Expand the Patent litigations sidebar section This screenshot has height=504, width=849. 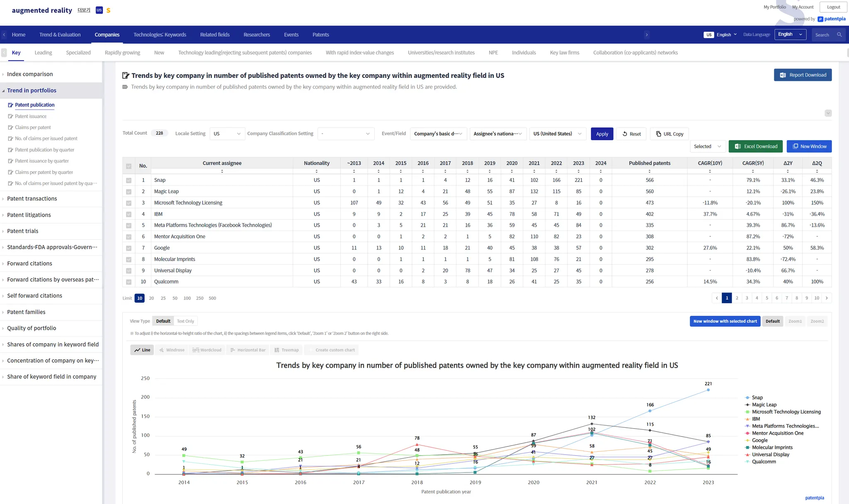point(29,215)
